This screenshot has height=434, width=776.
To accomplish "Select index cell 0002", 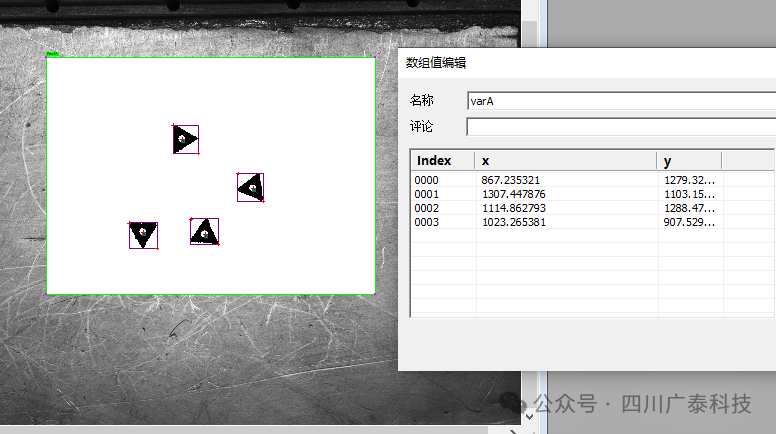I will [427, 208].
